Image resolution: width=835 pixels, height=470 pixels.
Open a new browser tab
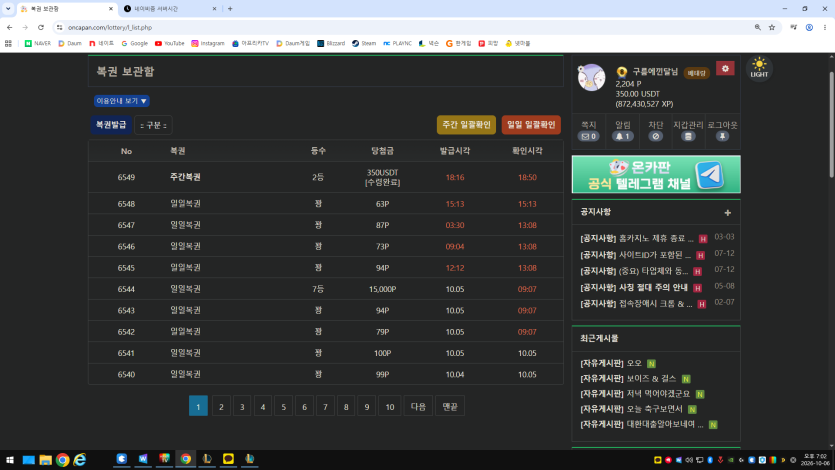tap(230, 9)
